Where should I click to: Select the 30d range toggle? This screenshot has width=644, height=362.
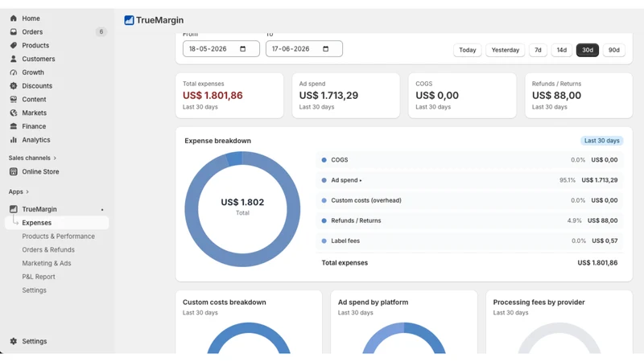(x=588, y=50)
